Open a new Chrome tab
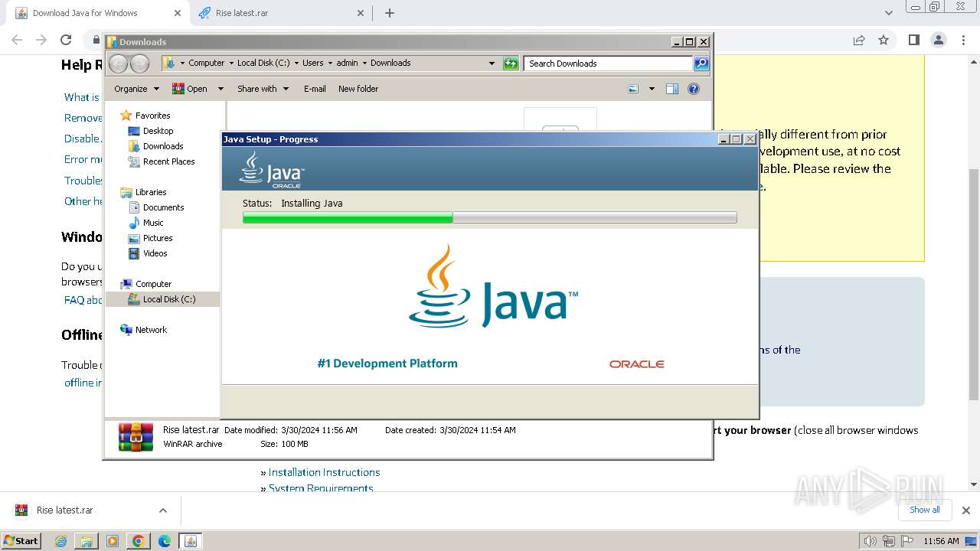The height and width of the screenshot is (551, 980). [x=389, y=13]
